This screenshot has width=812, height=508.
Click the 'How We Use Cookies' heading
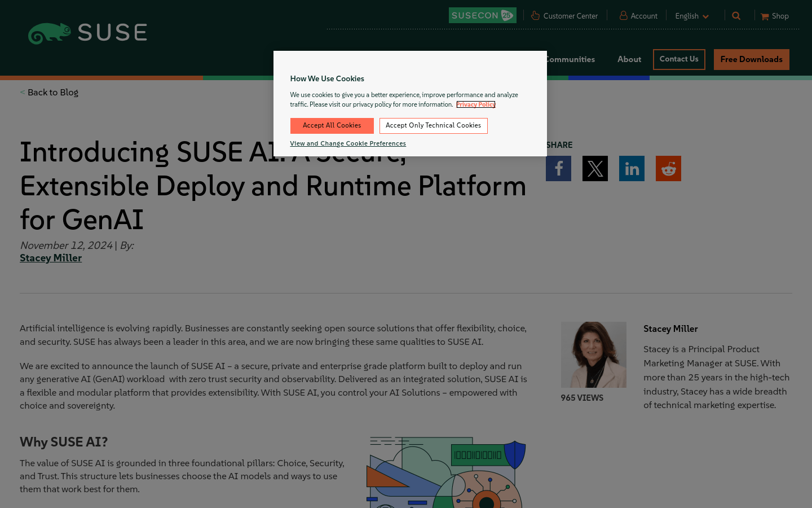[x=327, y=78]
